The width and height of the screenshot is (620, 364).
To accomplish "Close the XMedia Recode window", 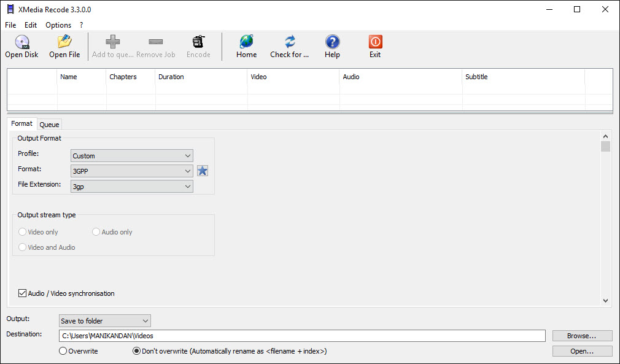I will click(x=605, y=9).
